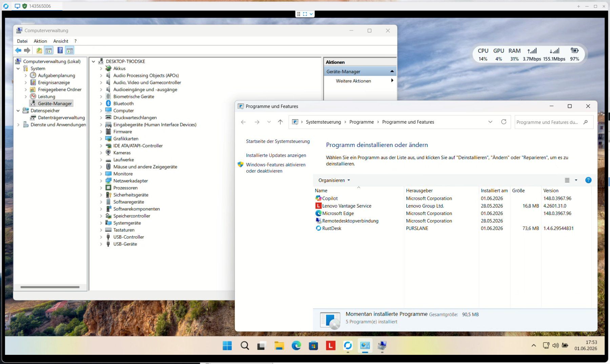
Task: Expand Dienste und Anwendungen node
Action: point(18,125)
